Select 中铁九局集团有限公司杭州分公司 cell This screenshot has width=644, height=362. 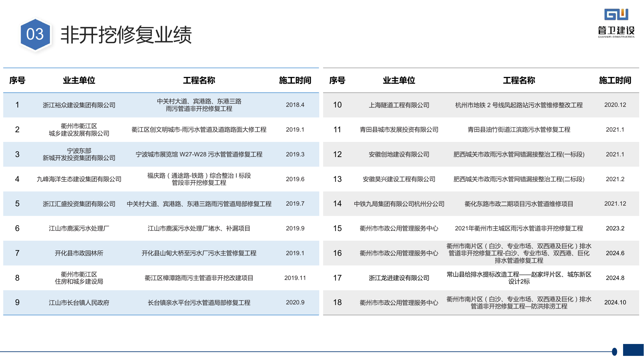(x=399, y=204)
